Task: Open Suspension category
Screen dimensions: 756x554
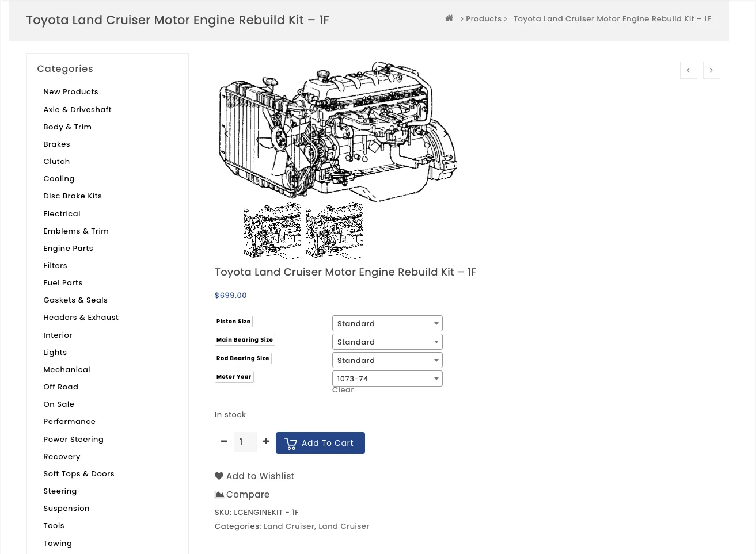Action: pos(66,508)
